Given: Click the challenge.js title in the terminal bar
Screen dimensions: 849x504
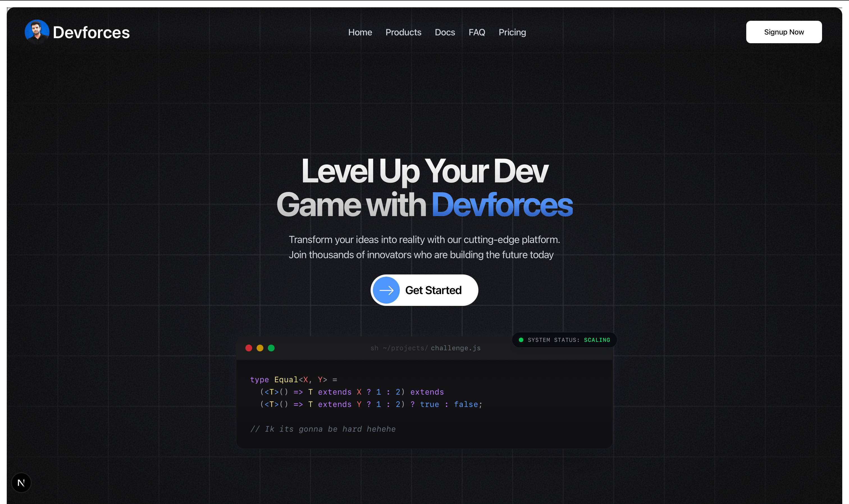Looking at the screenshot, I should (455, 348).
